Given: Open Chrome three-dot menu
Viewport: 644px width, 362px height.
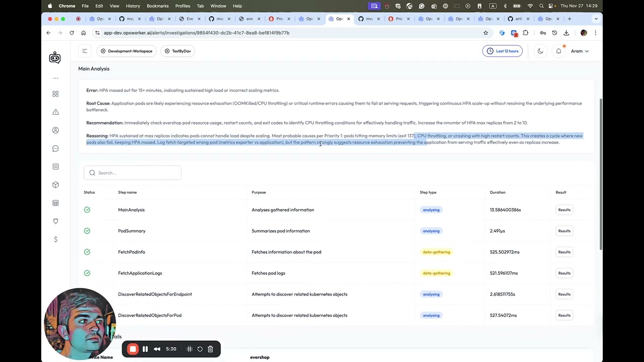Looking at the screenshot, I should [x=595, y=33].
